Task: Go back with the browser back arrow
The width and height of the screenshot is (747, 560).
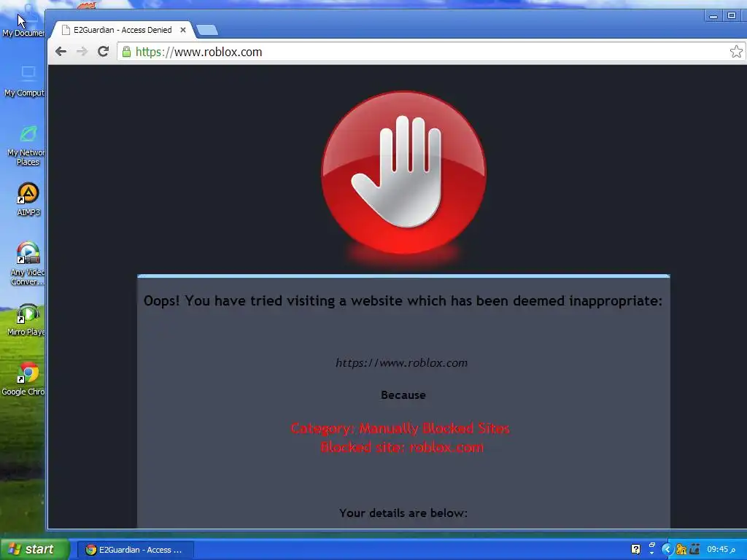Action: (x=61, y=52)
